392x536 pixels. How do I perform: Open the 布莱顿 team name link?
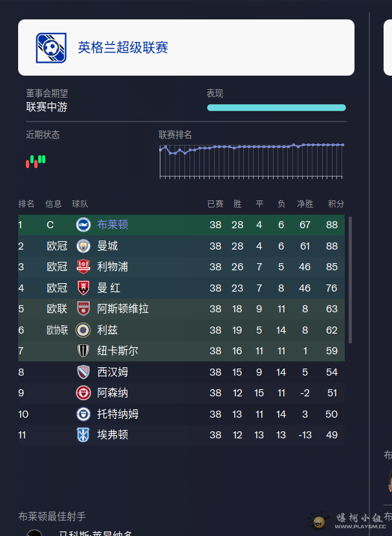pyautogui.click(x=113, y=225)
